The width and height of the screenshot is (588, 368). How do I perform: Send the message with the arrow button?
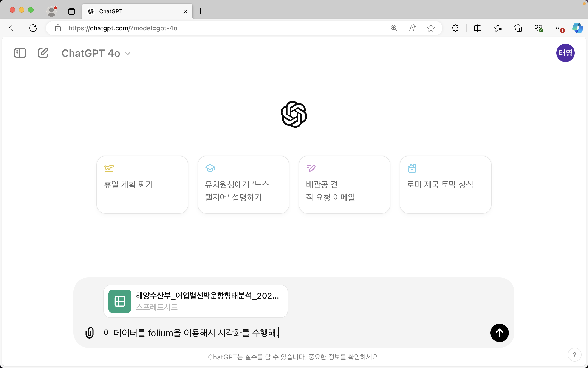(x=499, y=333)
